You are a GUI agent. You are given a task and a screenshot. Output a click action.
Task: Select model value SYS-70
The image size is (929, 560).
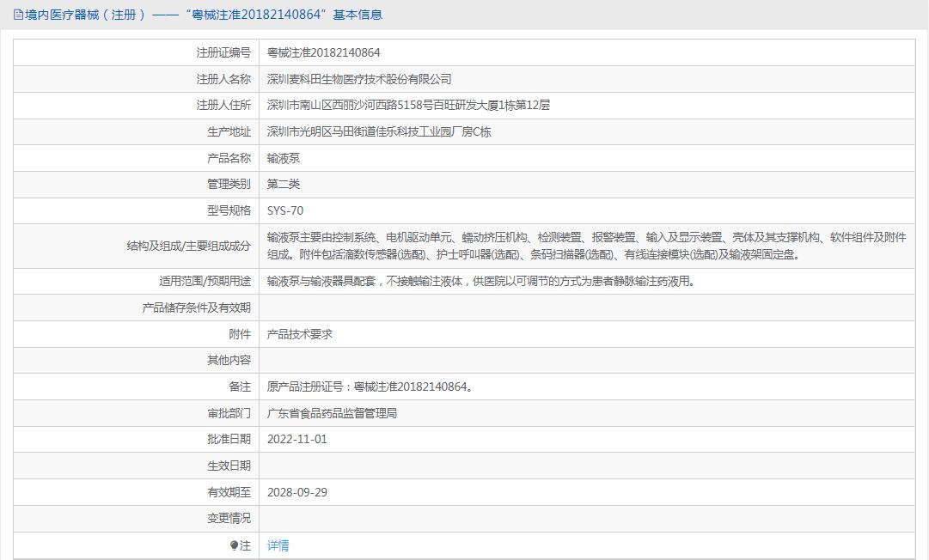pyautogui.click(x=285, y=210)
